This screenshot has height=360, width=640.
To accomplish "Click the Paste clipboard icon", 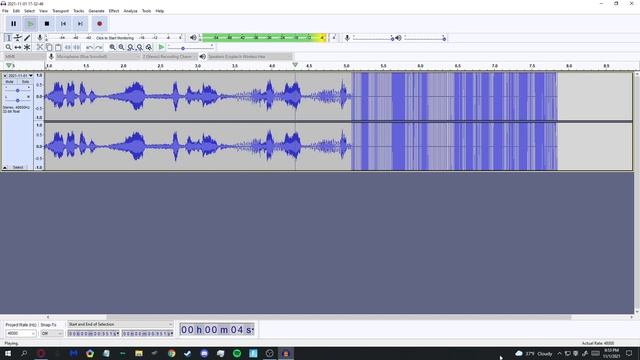I will (x=58, y=47).
